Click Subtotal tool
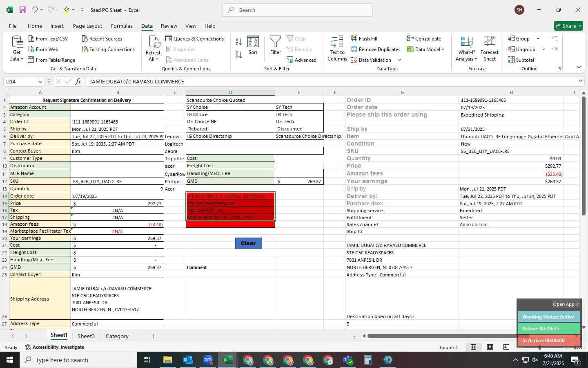588x368 pixels. click(521, 60)
